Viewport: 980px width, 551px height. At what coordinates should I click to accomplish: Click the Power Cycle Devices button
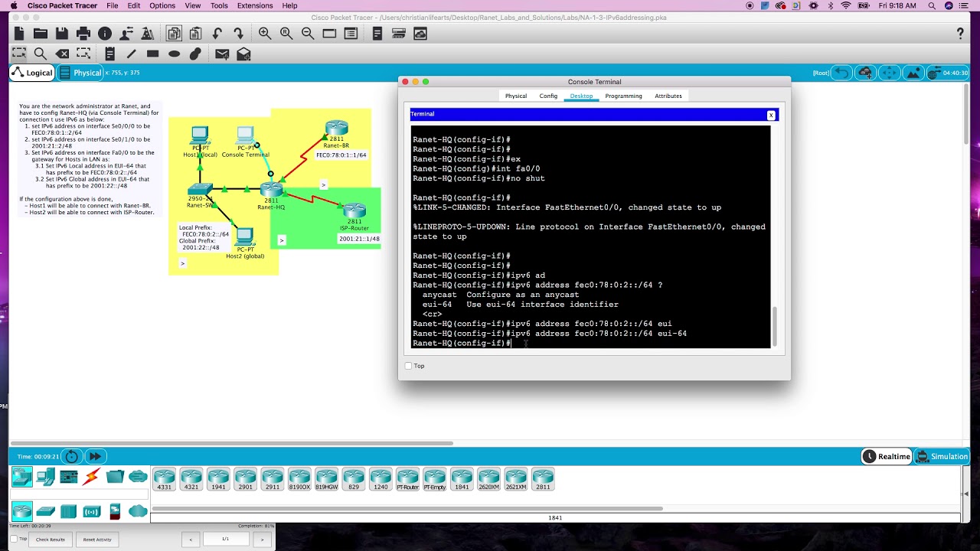[x=71, y=456]
